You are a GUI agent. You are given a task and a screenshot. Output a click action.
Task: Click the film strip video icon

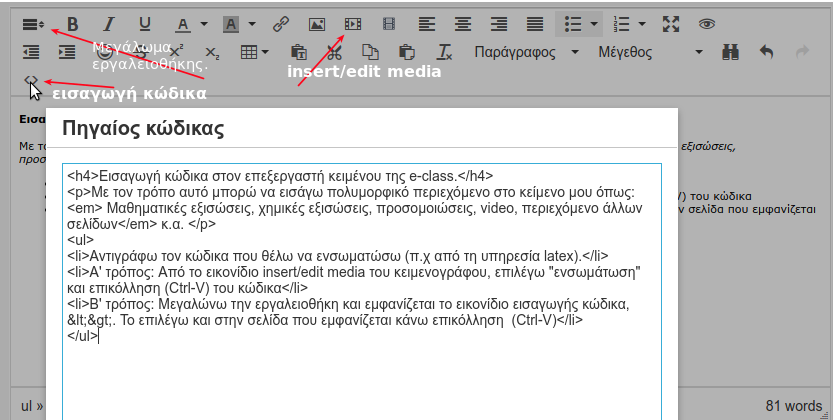[389, 24]
